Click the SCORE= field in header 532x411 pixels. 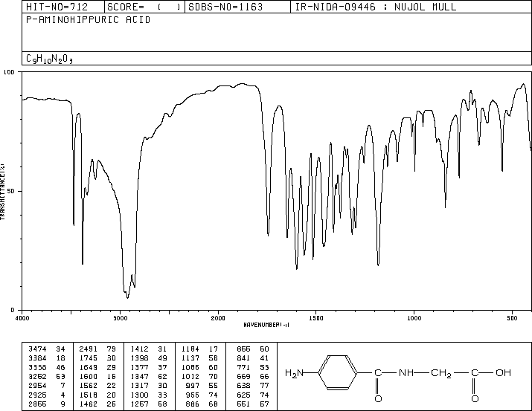point(144,7)
